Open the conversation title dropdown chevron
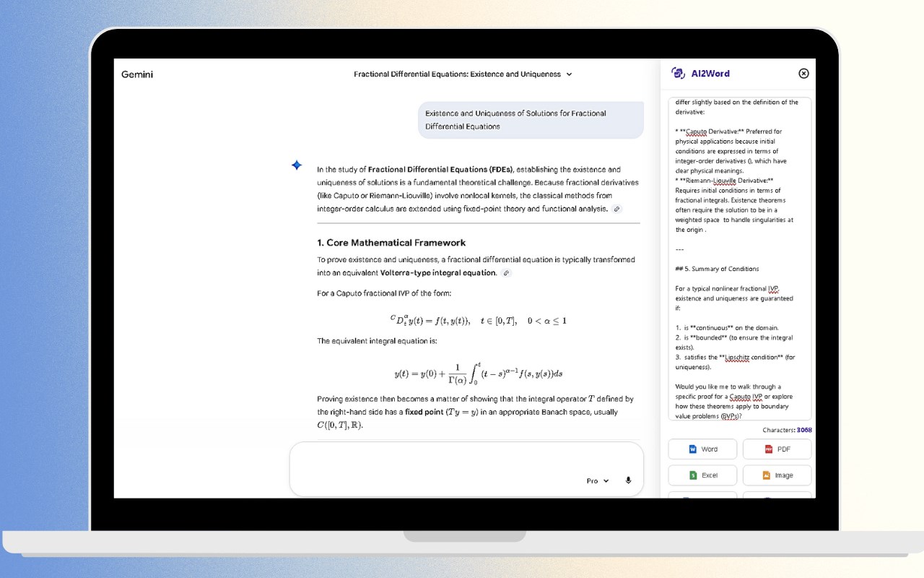Image resolution: width=924 pixels, height=578 pixels. 569,74
